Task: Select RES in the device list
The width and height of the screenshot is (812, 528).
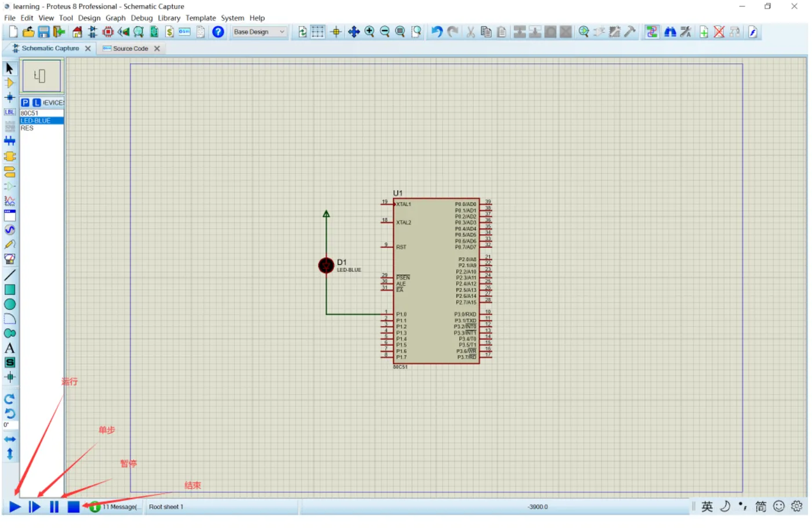Action: click(42, 128)
